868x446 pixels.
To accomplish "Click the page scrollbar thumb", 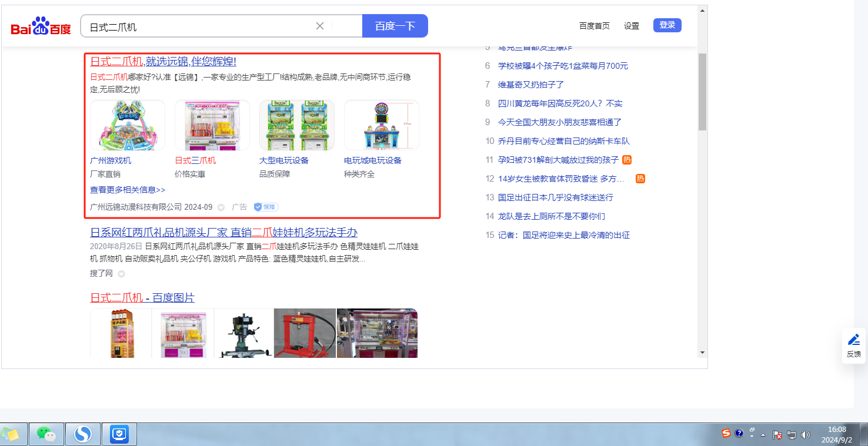I will [x=702, y=91].
